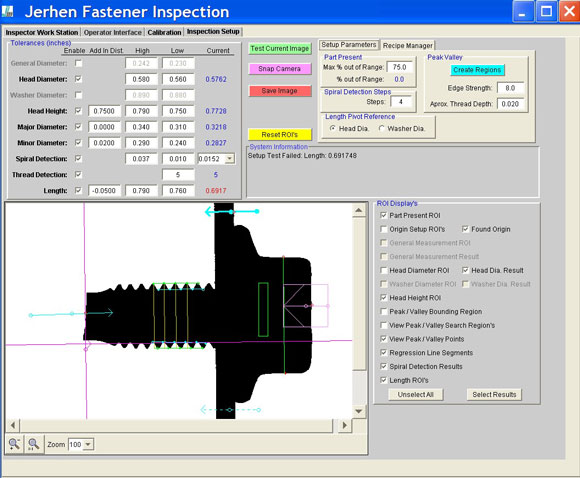Toggle the Head Height ROI checkbox
The image size is (580, 478).
click(x=384, y=298)
